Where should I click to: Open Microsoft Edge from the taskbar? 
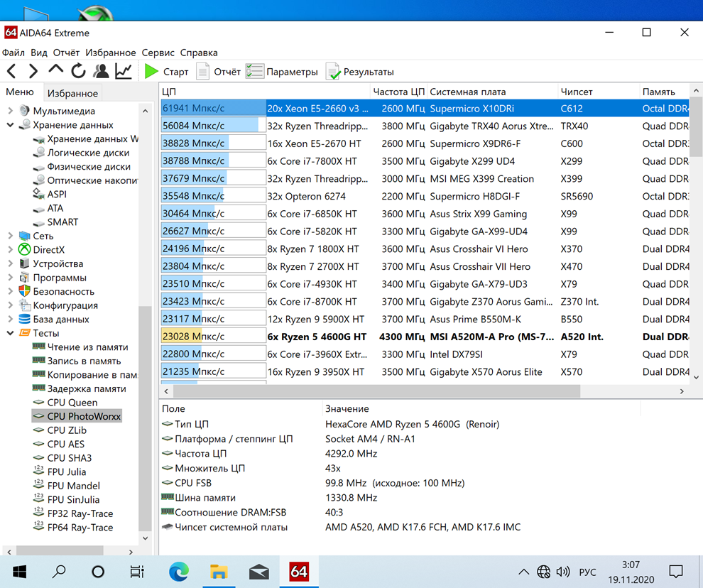tap(179, 572)
